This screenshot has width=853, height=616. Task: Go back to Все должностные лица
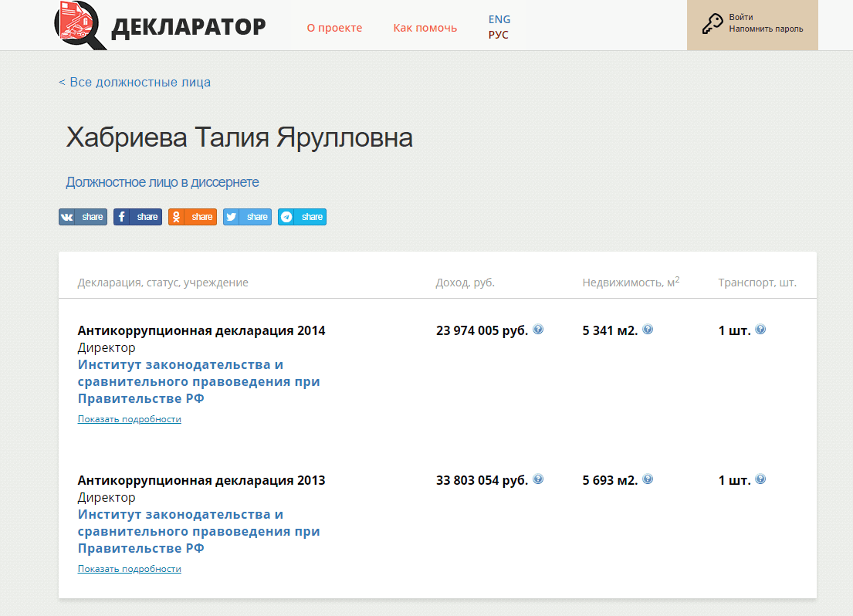click(x=134, y=82)
